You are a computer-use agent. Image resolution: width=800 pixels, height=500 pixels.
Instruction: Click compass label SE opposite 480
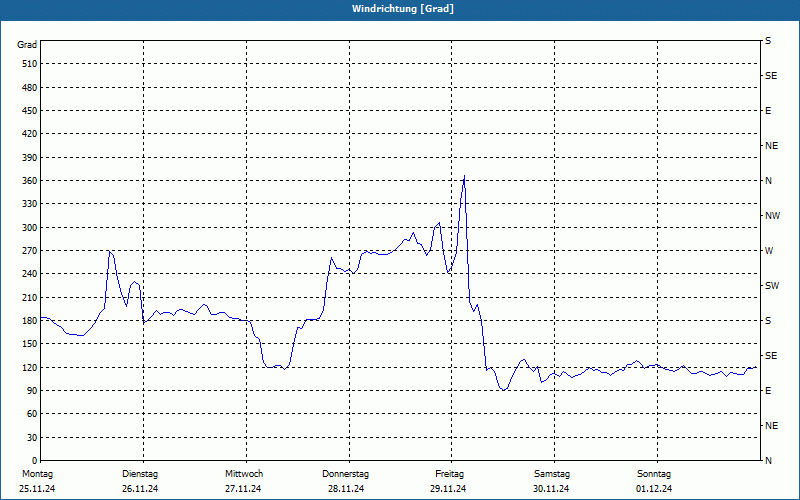point(771,76)
